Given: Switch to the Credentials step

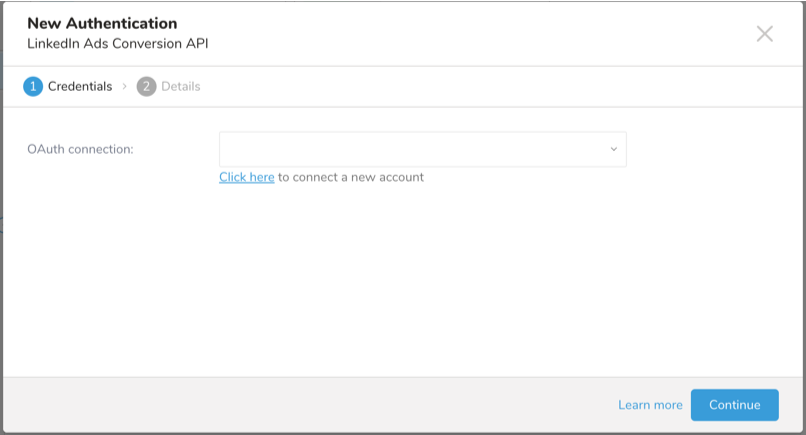Looking at the screenshot, I should pyautogui.click(x=80, y=87).
